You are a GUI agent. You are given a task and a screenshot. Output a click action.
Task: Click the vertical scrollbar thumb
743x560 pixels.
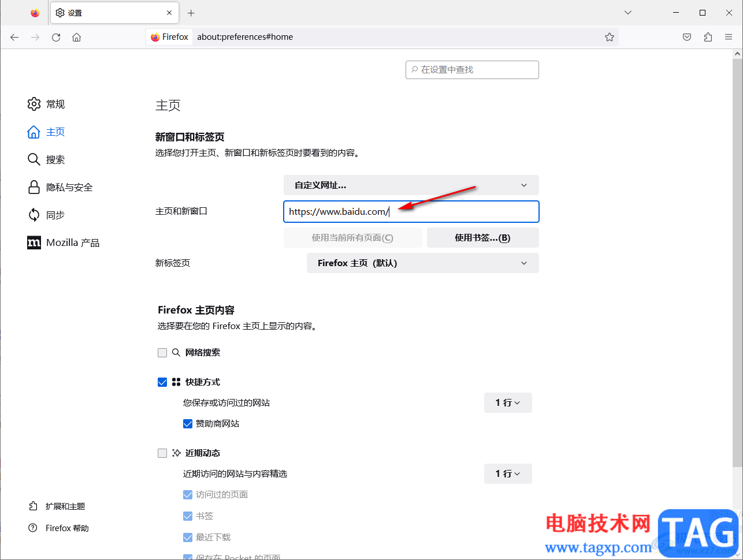click(737, 263)
